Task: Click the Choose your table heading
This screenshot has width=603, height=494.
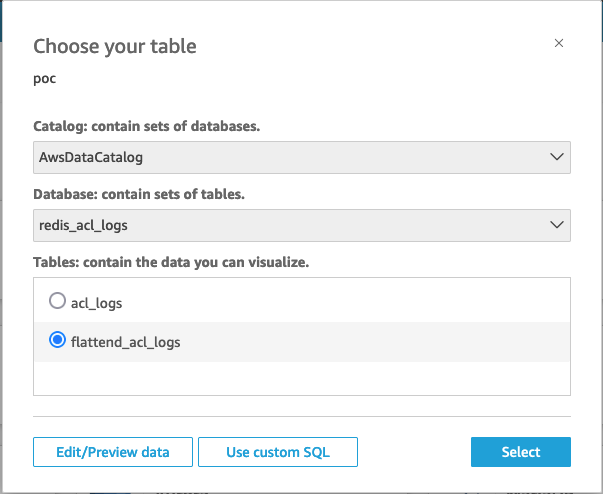Action: (x=115, y=46)
